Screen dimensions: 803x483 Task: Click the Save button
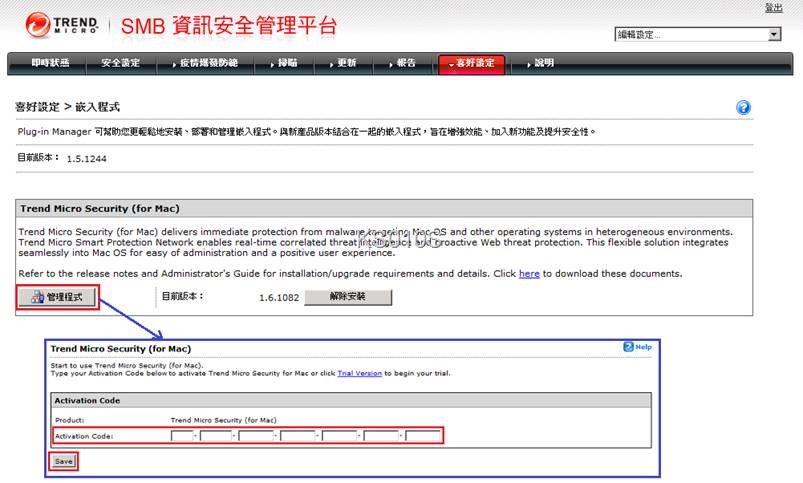coord(64,461)
